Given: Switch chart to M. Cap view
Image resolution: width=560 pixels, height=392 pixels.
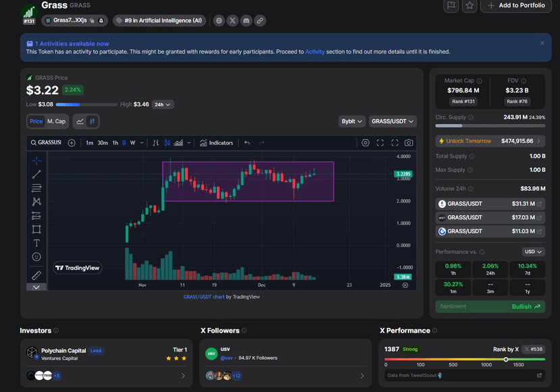Looking at the screenshot, I should point(56,121).
